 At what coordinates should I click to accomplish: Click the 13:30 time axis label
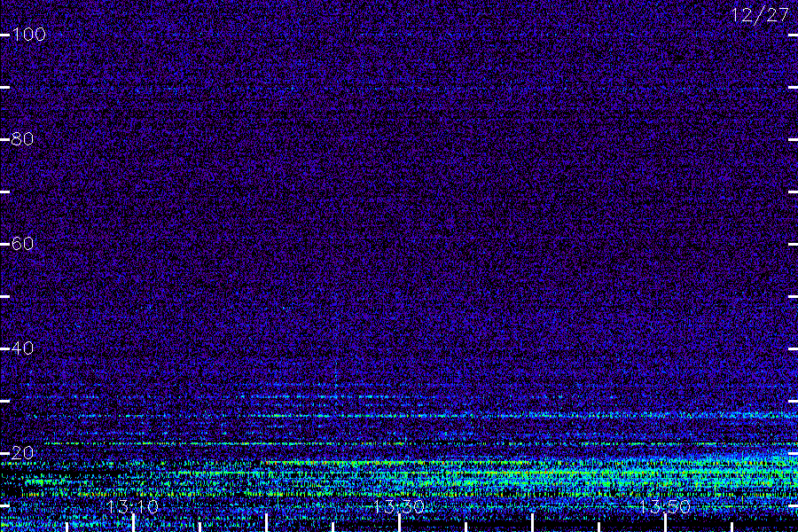(x=399, y=506)
